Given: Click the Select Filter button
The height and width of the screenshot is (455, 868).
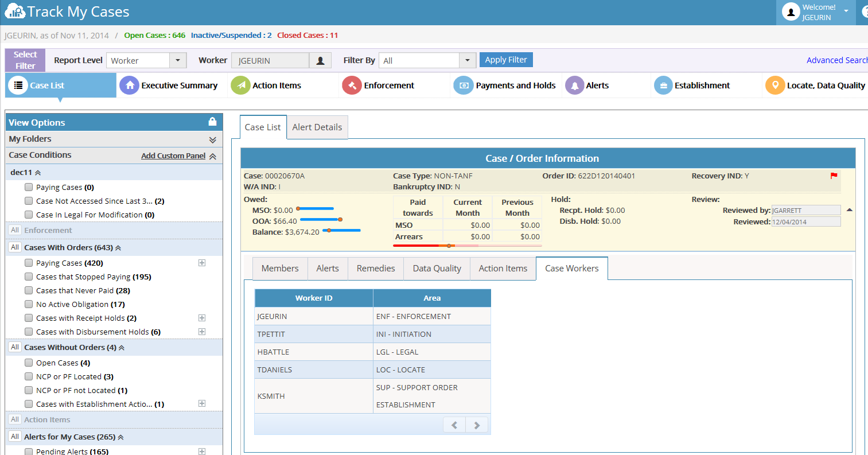Looking at the screenshot, I should 25,60.
